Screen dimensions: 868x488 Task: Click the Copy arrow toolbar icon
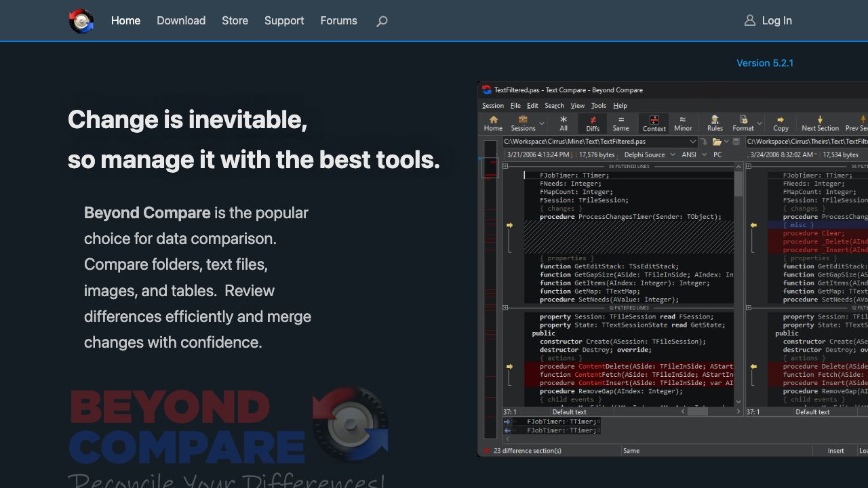[781, 120]
